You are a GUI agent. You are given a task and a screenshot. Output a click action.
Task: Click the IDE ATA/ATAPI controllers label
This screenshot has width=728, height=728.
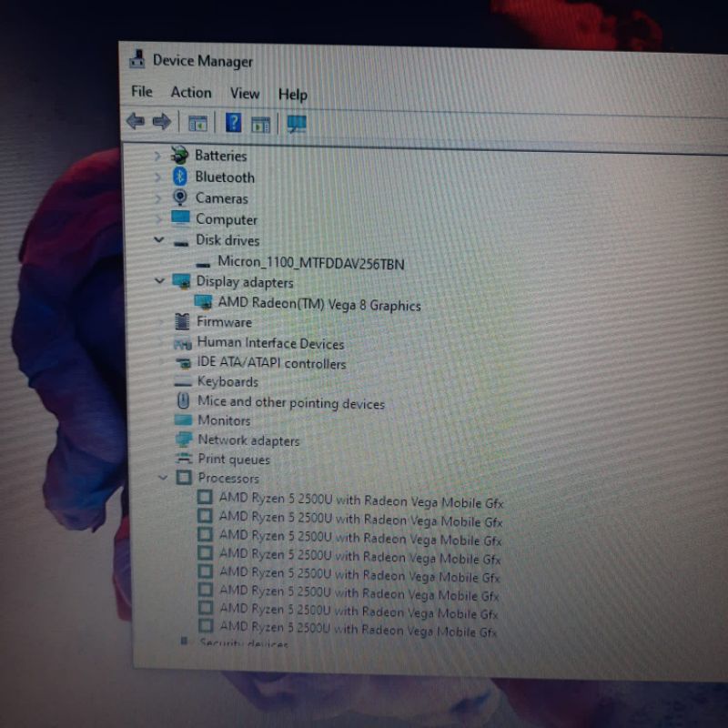pos(271,362)
